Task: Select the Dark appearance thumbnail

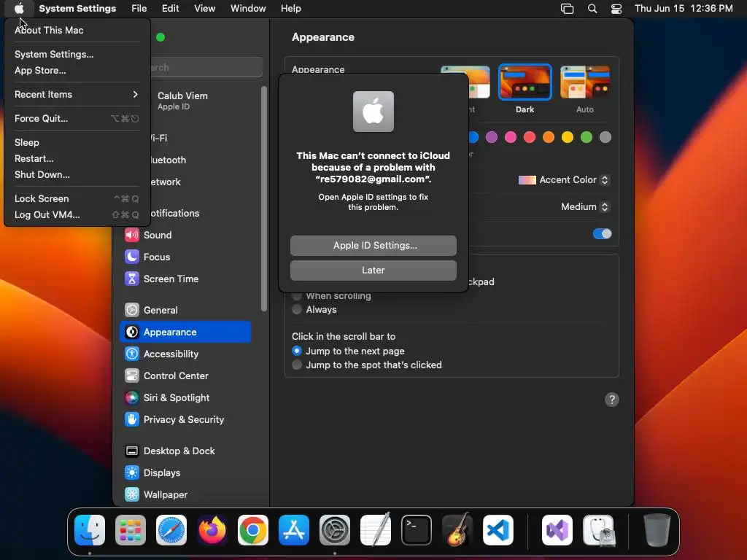Action: [525, 82]
